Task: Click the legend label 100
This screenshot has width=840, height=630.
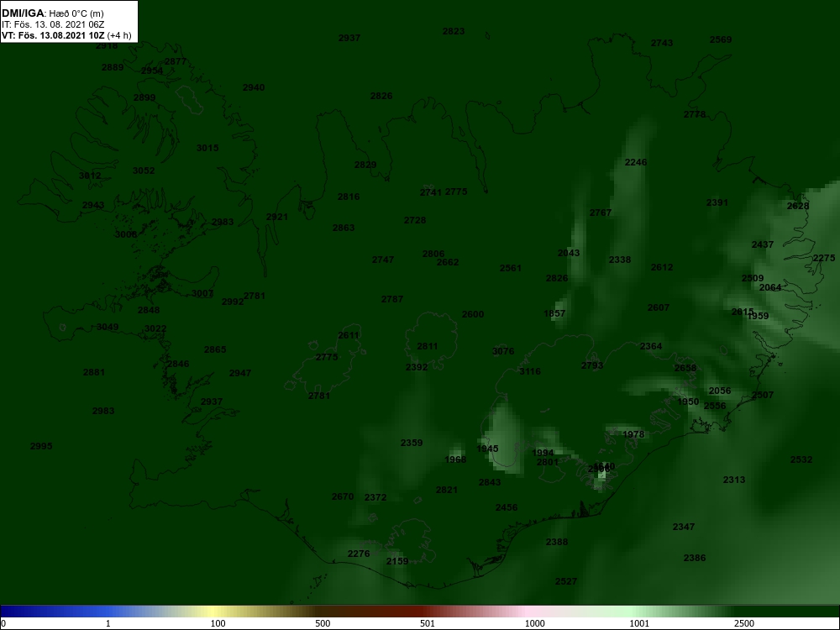Action: 218,623
